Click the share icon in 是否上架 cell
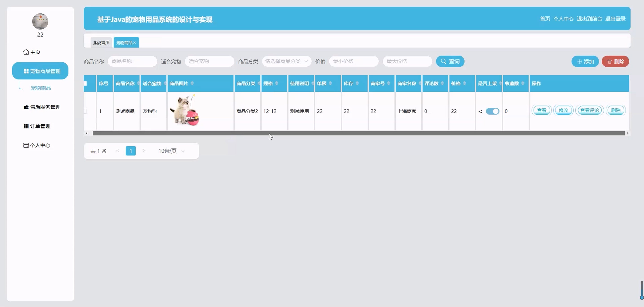The image size is (644, 307). click(480, 111)
